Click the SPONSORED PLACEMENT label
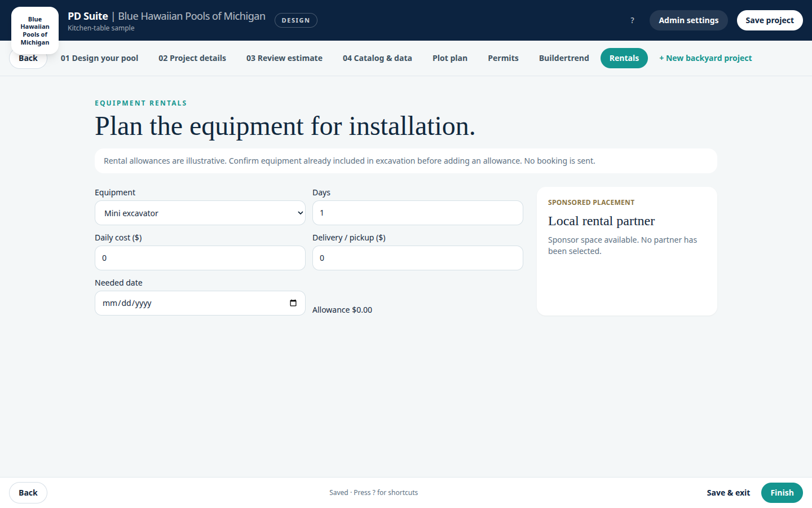Screen dimensions: 812x508 (x=591, y=202)
